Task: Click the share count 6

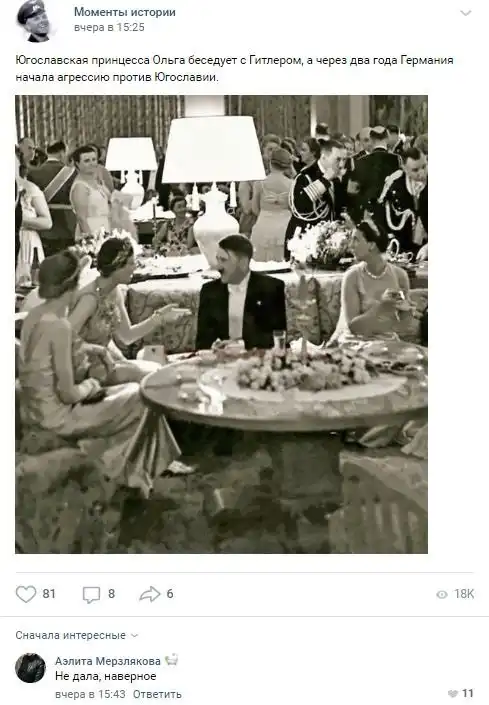Action: (x=170, y=594)
